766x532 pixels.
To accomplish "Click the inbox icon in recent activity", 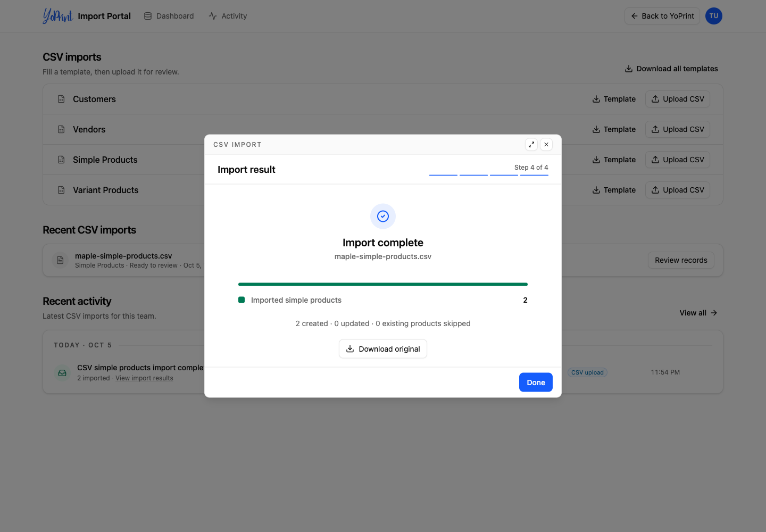I will tap(62, 373).
